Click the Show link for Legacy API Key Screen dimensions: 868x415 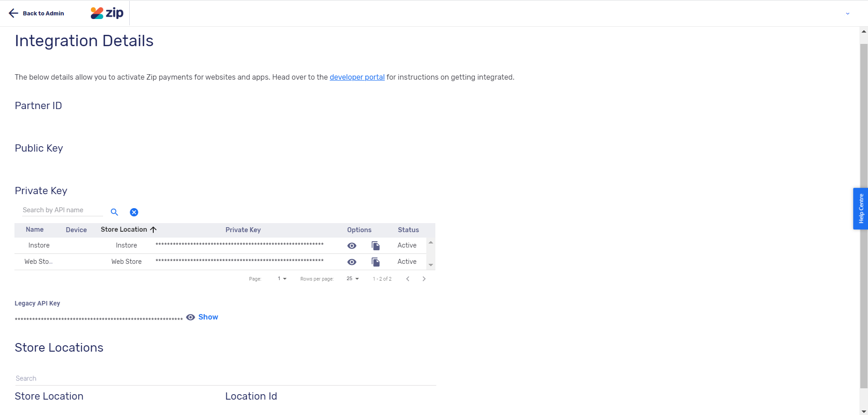tap(208, 317)
